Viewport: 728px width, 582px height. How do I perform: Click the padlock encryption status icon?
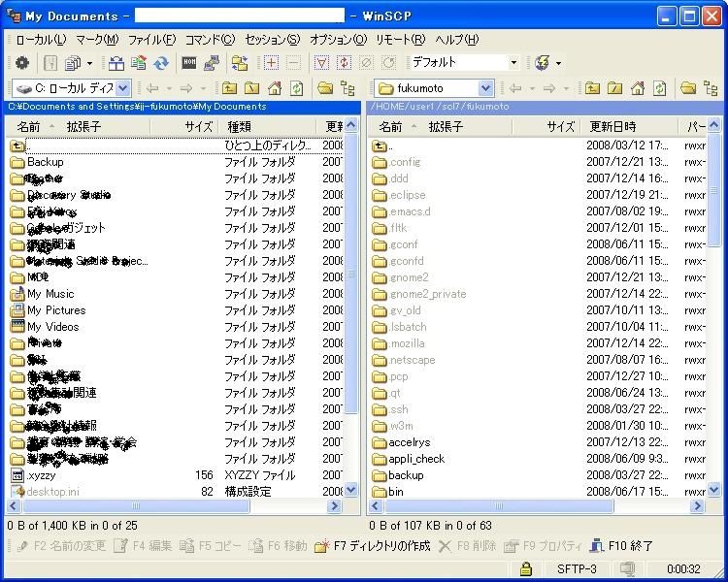click(x=525, y=568)
